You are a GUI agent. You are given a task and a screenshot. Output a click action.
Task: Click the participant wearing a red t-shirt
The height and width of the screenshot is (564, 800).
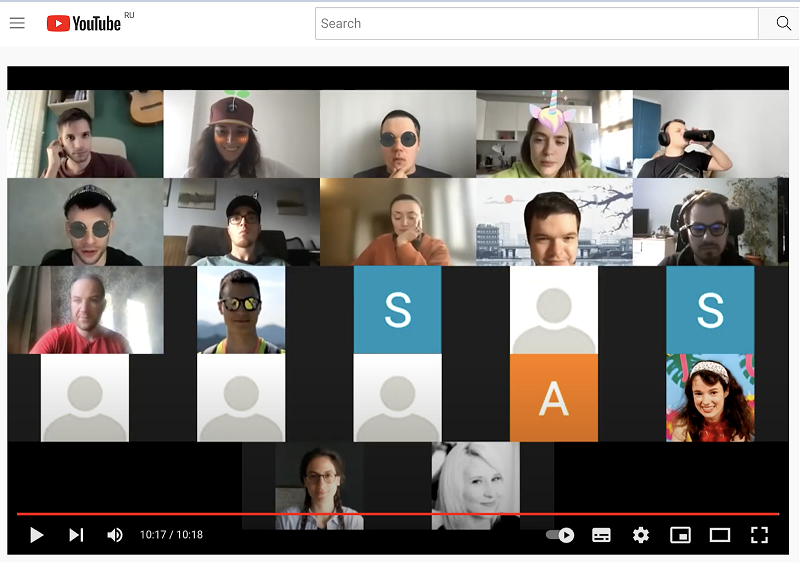(x=85, y=310)
